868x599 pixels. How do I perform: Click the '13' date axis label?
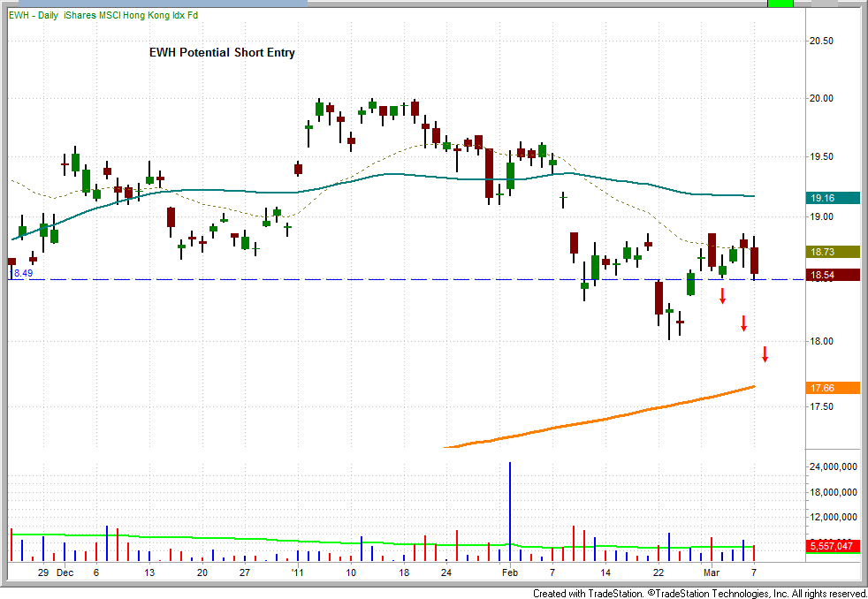tap(148, 572)
